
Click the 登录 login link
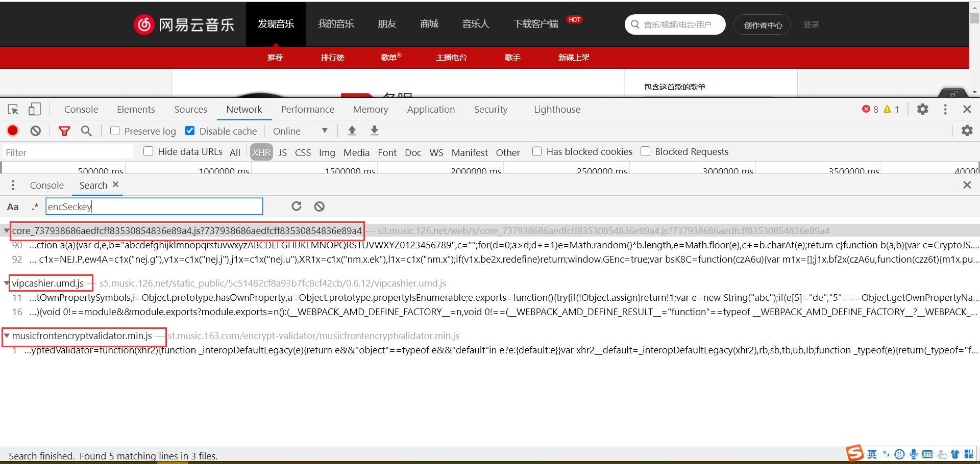tap(811, 24)
